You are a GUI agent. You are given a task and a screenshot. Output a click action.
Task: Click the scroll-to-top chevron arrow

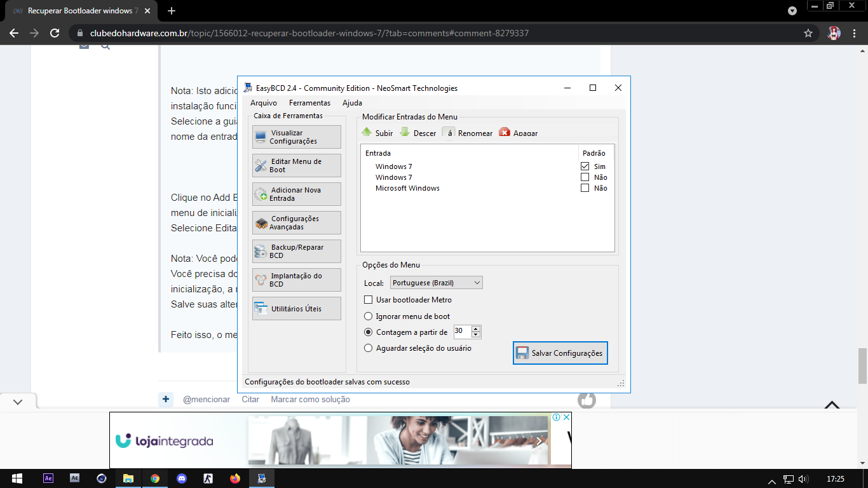point(832,405)
